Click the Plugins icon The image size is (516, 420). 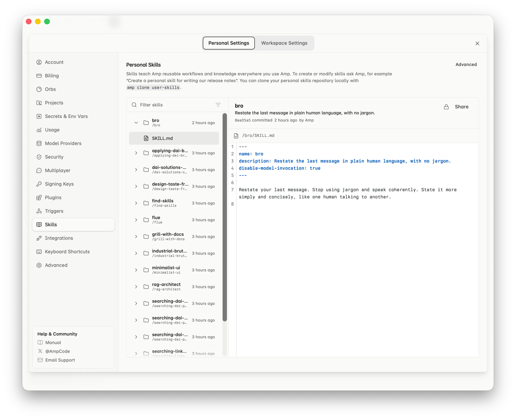[39, 198]
